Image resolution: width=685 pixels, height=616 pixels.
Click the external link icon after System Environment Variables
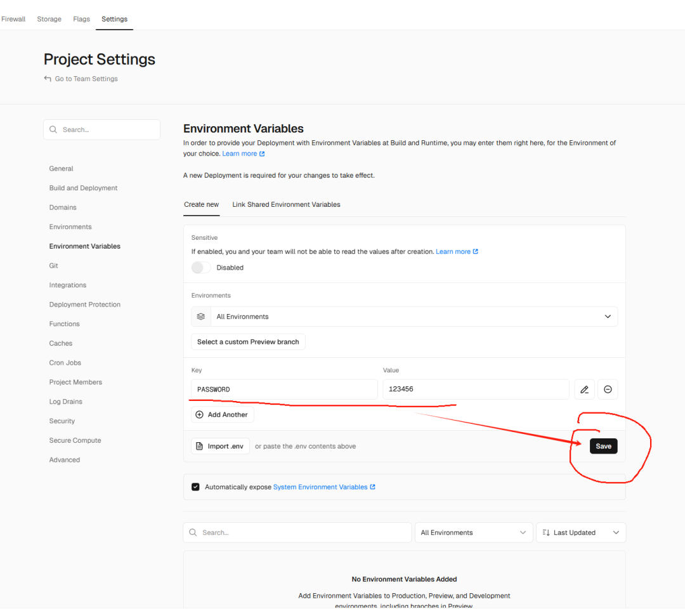point(372,487)
